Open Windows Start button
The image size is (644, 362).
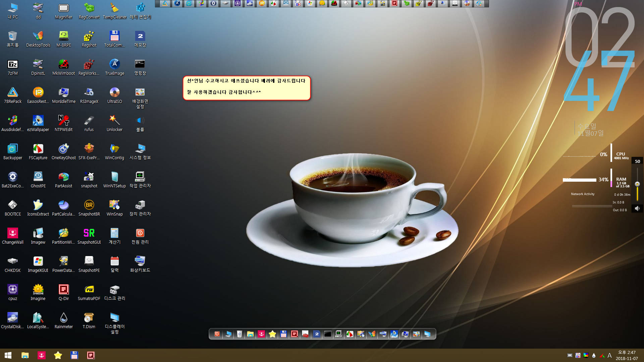8,355
